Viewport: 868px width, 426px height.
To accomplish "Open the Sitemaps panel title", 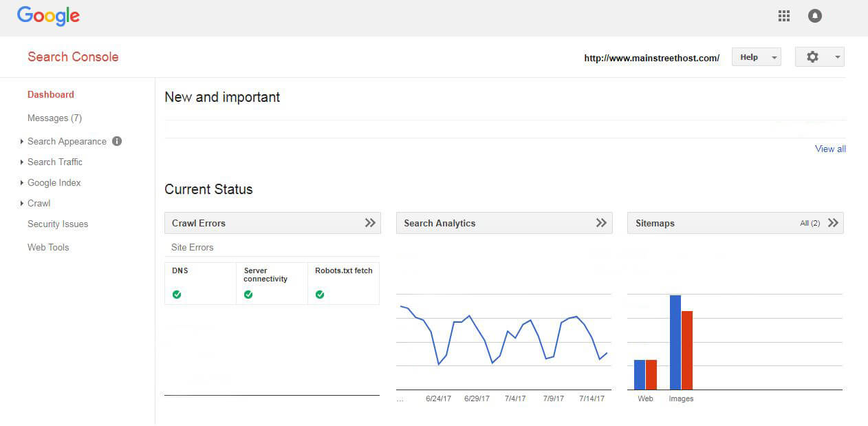I will (x=655, y=223).
